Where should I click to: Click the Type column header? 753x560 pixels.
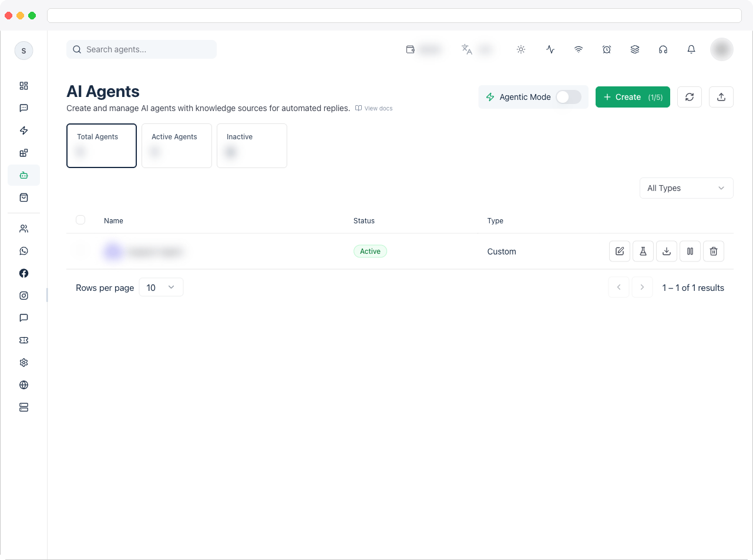(495, 221)
